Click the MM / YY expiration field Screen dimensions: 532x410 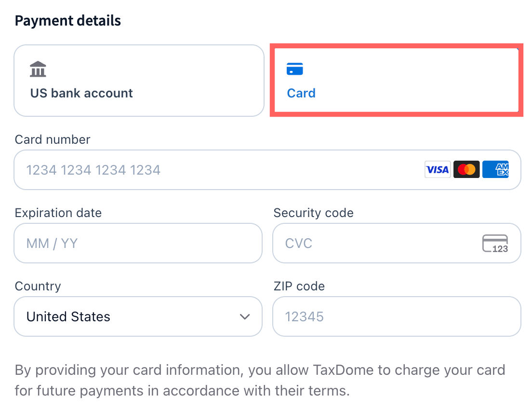[x=138, y=243]
